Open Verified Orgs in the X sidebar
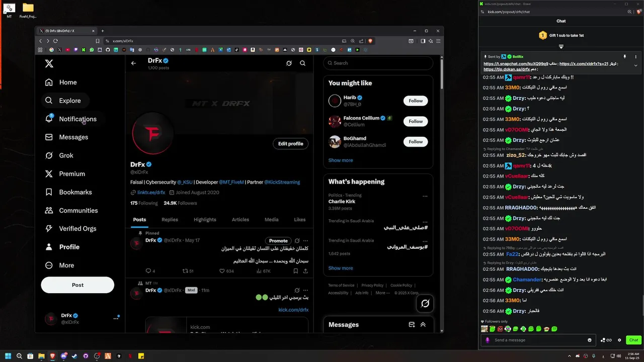This screenshot has width=644, height=362. 71,229
